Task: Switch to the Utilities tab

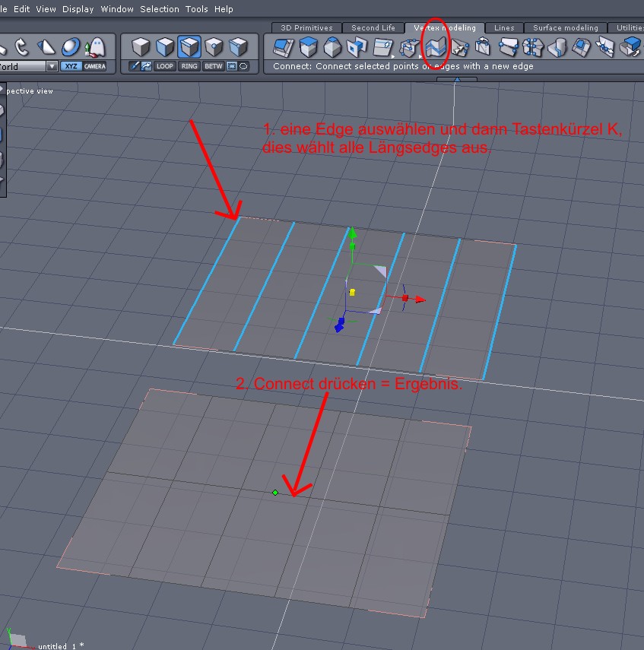Action: (627, 28)
